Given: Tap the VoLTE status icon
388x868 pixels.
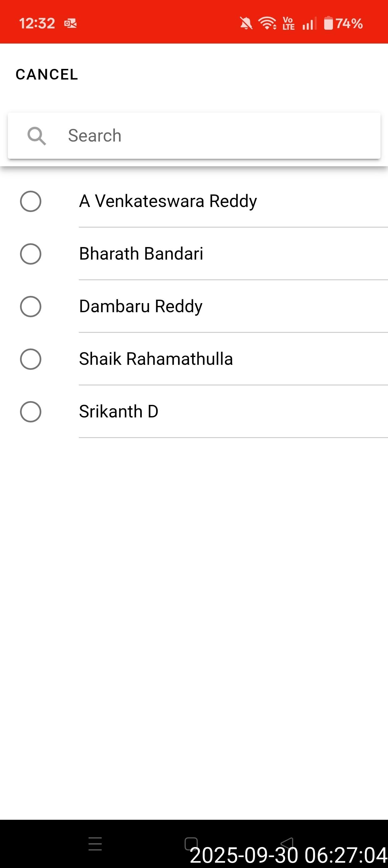Looking at the screenshot, I should tap(288, 23).
